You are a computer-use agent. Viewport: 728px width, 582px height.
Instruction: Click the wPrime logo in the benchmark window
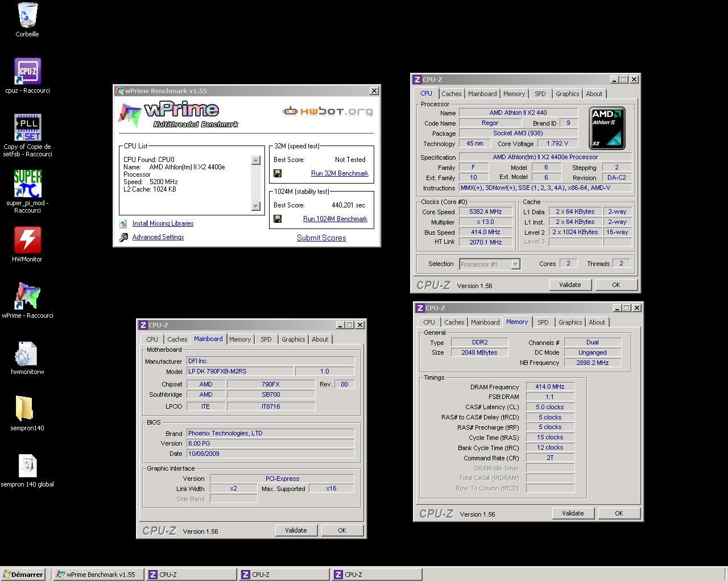179,115
